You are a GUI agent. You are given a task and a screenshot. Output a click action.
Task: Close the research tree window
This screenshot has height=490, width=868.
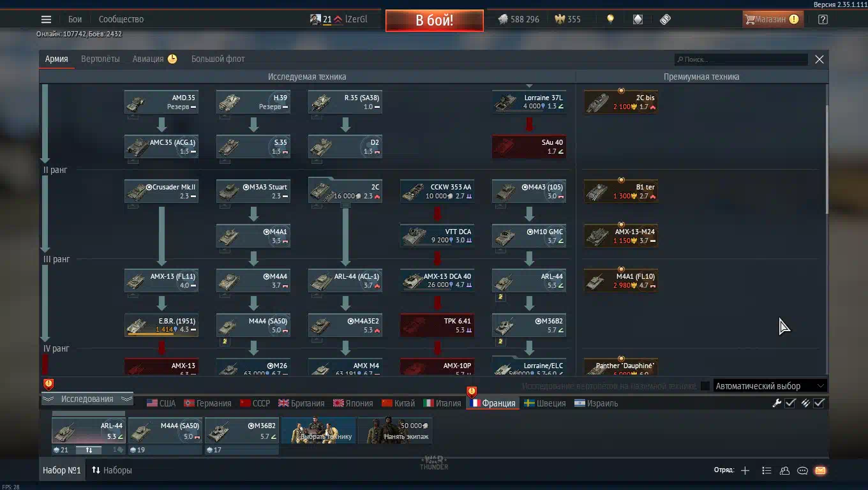pyautogui.click(x=819, y=59)
